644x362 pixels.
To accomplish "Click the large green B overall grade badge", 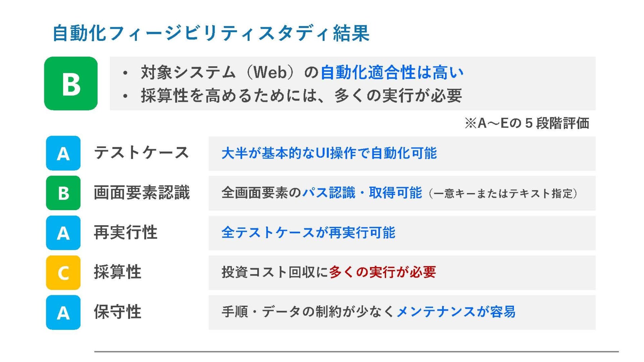I will [71, 83].
